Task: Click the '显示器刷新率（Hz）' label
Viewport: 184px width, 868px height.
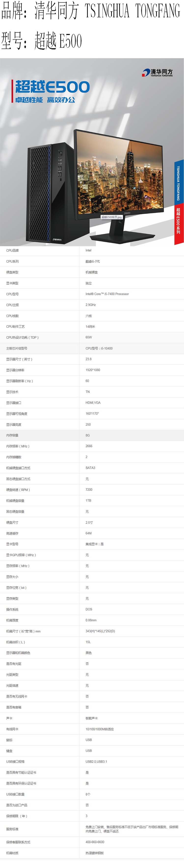Action: pyautogui.click(x=20, y=381)
